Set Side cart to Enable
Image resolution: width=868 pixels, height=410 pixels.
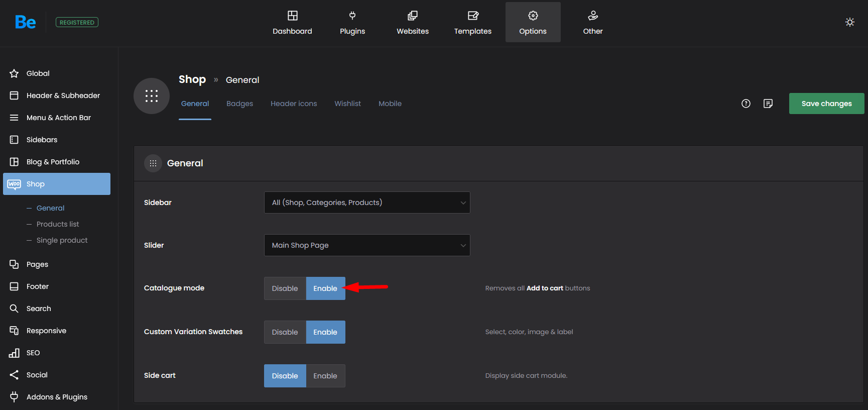(x=325, y=376)
